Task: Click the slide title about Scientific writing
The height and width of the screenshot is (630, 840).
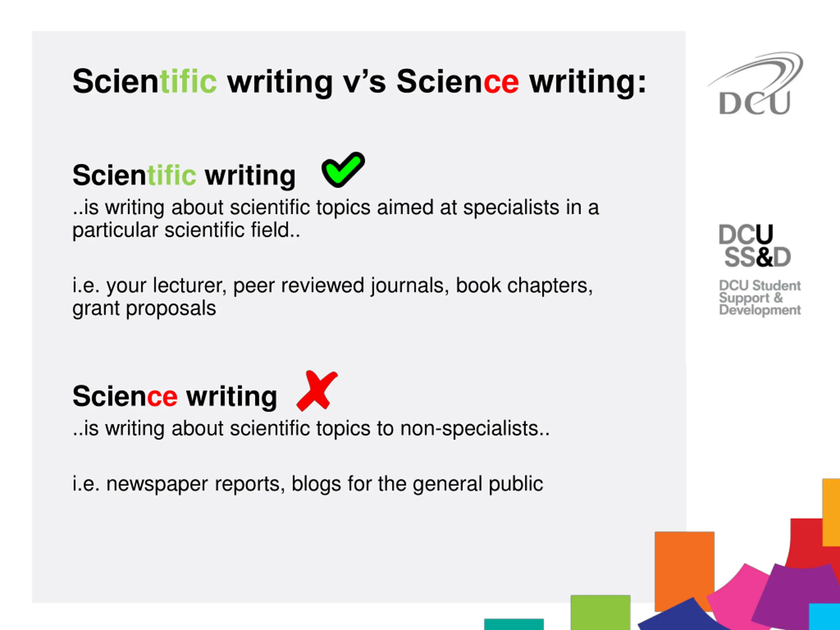Action: [x=359, y=82]
